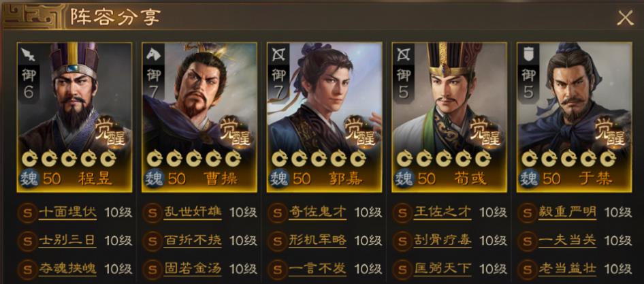Image resolution: width=644 pixels, height=284 pixels.
Task: Click the S-rank badge beside 老当益壮
Action: [x=527, y=270]
